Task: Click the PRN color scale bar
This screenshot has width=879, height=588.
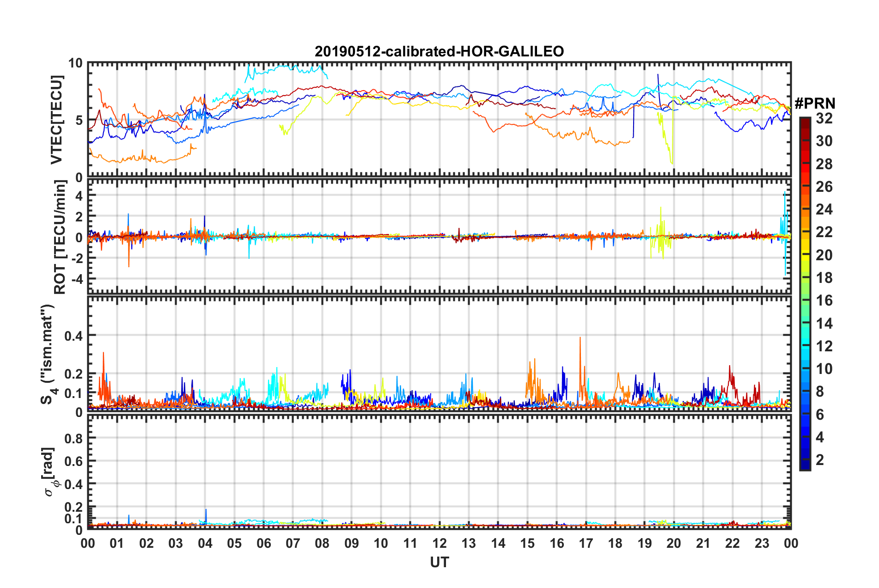Action: [x=805, y=294]
